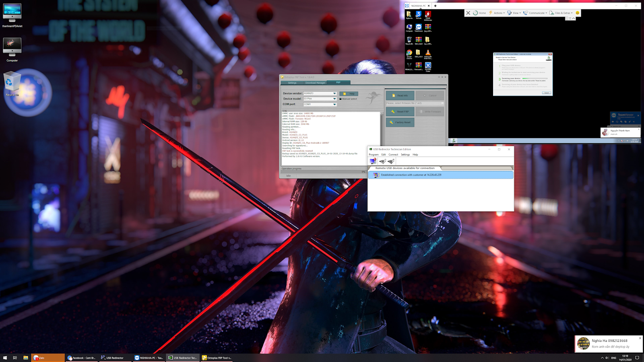
Task: Close the Nghia Ha Zalo notification popup
Action: (x=640, y=338)
